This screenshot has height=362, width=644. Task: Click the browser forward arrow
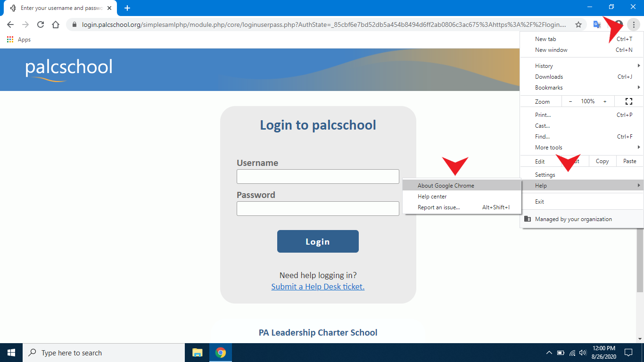click(x=25, y=25)
